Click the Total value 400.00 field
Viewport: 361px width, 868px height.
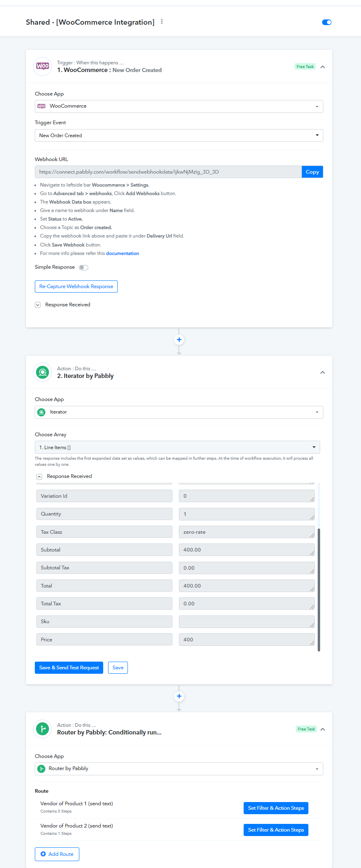click(246, 586)
